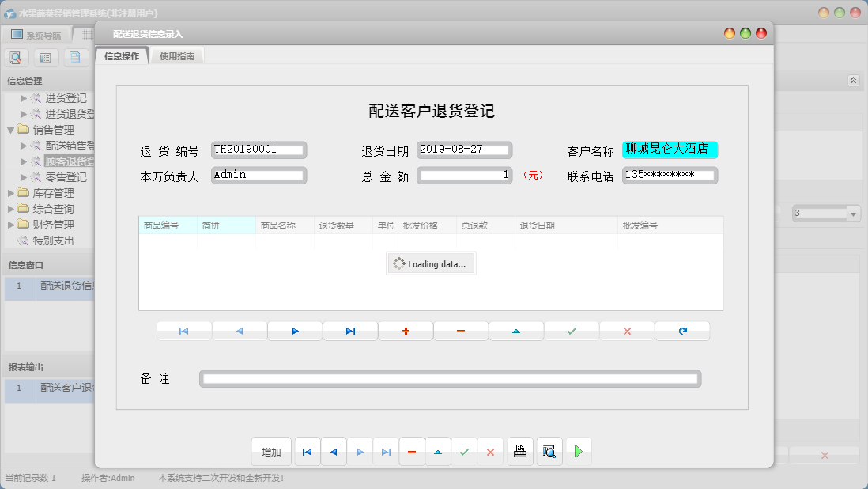Screen dimensions: 868x489
Task: Jump to the first record in the grid
Action: (184, 331)
